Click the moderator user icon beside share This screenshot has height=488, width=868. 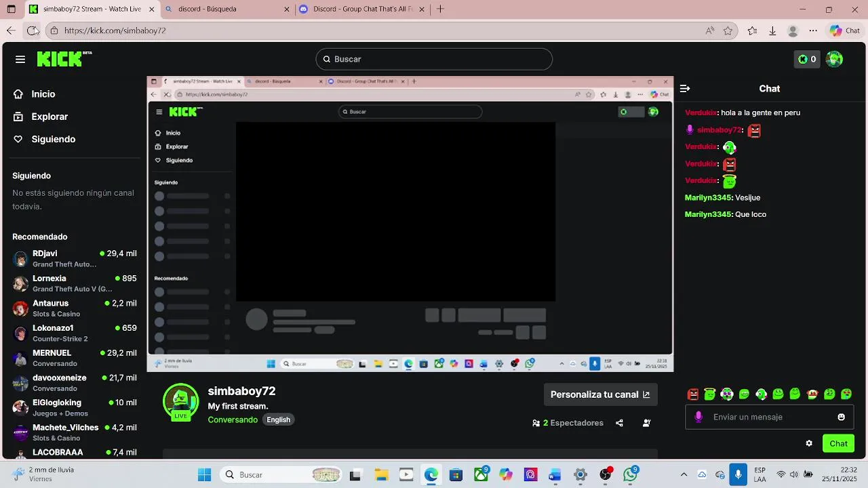[x=646, y=423]
